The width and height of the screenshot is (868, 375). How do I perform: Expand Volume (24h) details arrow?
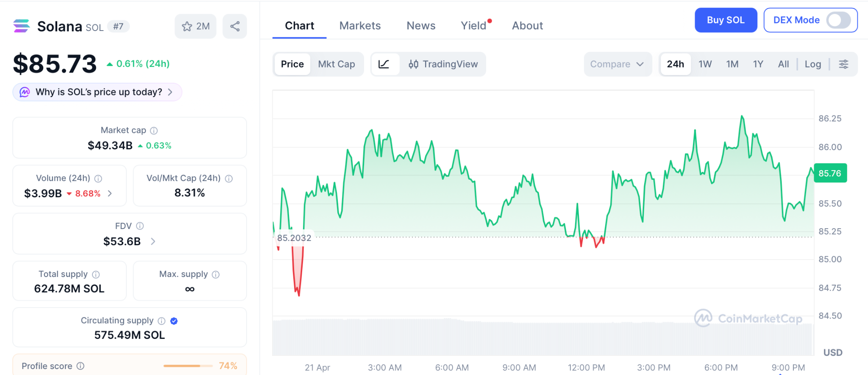(x=110, y=193)
